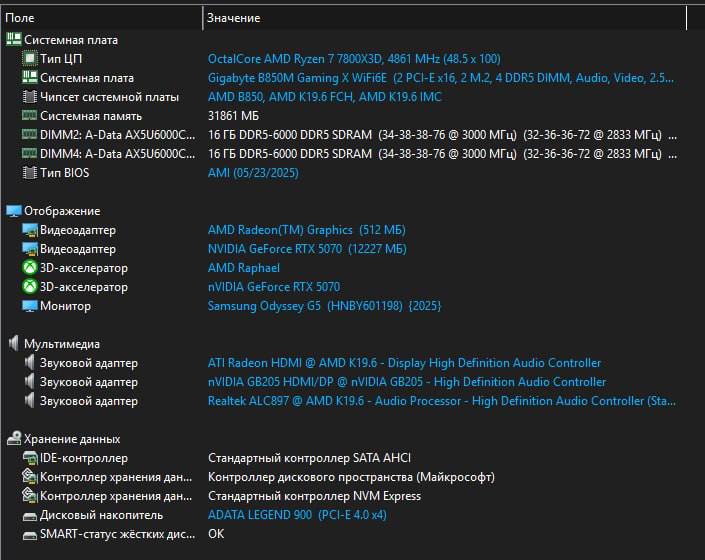Open the nVIDIA GB205 HDMI/DP audio link

click(x=407, y=382)
